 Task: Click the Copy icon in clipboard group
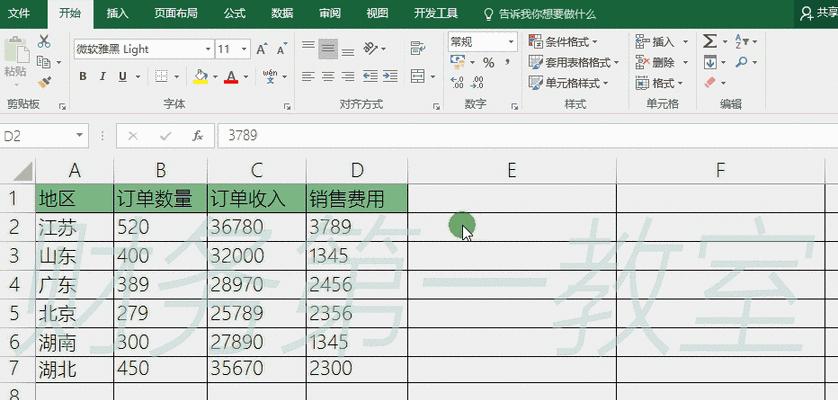44,61
